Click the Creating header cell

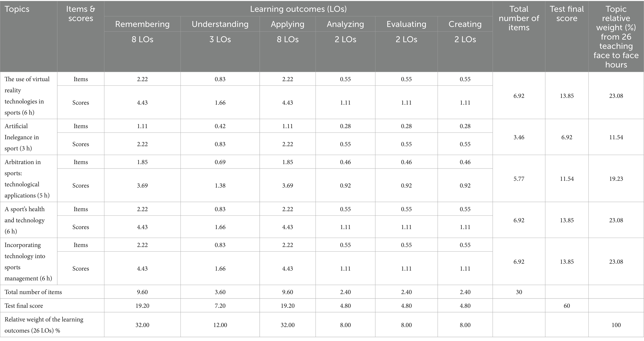pyautogui.click(x=465, y=24)
